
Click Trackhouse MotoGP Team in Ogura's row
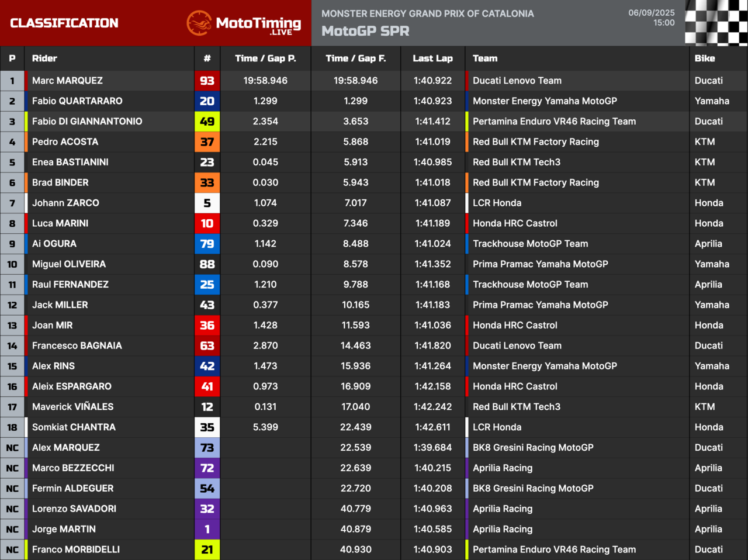tap(531, 244)
